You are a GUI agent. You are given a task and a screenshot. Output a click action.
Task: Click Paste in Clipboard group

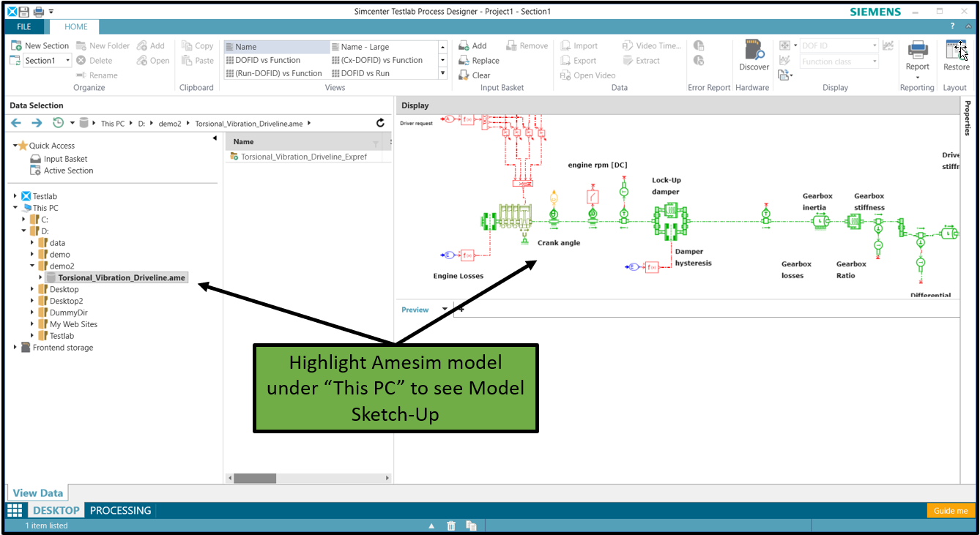point(198,61)
